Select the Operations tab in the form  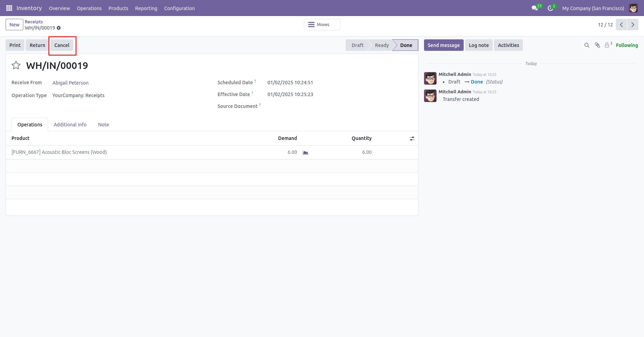click(x=30, y=125)
